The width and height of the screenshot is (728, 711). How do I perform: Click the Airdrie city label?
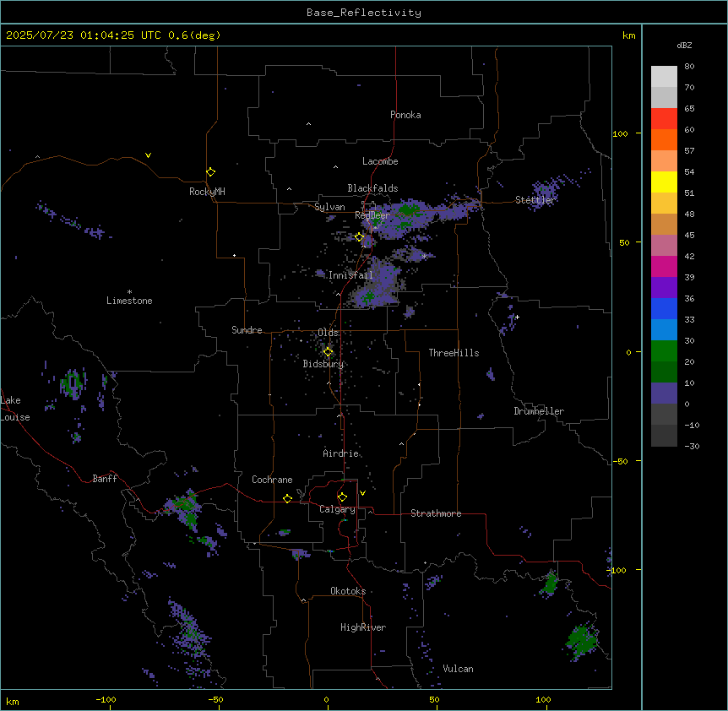(340, 453)
